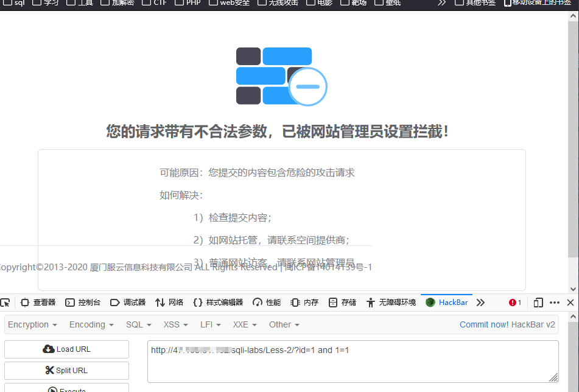Open the CTF bookmarks folder

155,2
